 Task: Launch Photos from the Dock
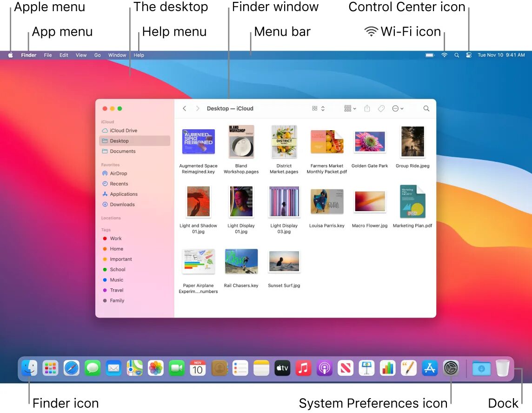click(x=155, y=368)
